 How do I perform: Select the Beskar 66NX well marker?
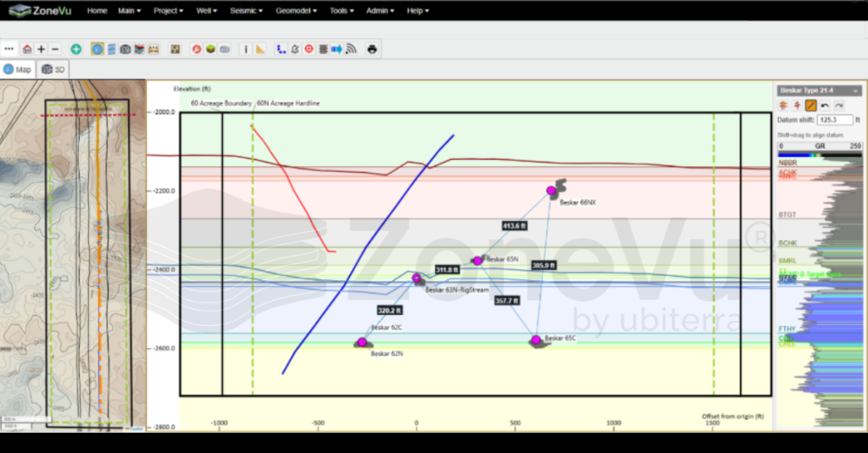[x=551, y=191]
